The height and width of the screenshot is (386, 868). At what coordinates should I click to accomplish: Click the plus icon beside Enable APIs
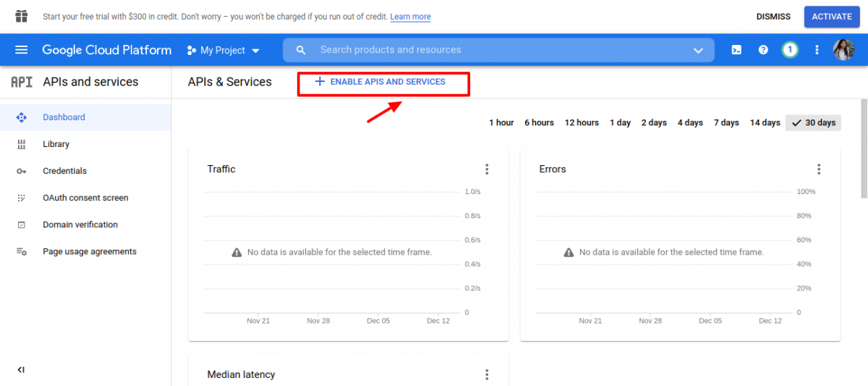click(x=320, y=82)
